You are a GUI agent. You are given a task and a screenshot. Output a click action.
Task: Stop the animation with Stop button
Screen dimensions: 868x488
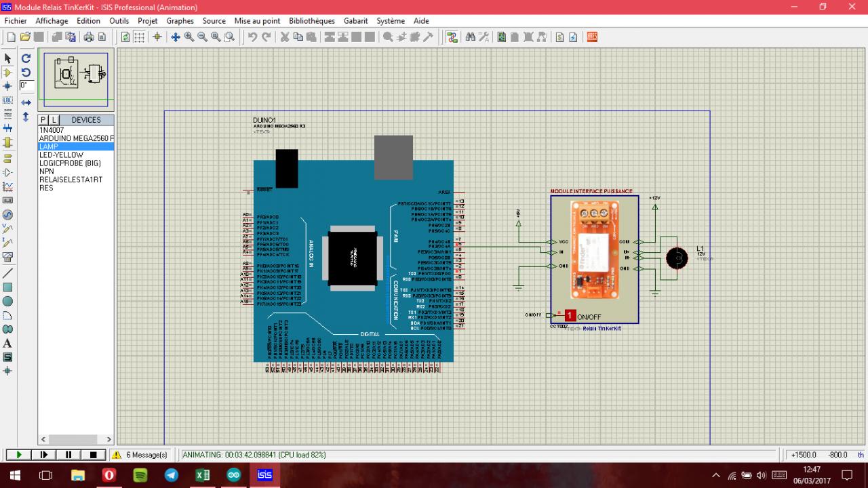click(x=94, y=455)
